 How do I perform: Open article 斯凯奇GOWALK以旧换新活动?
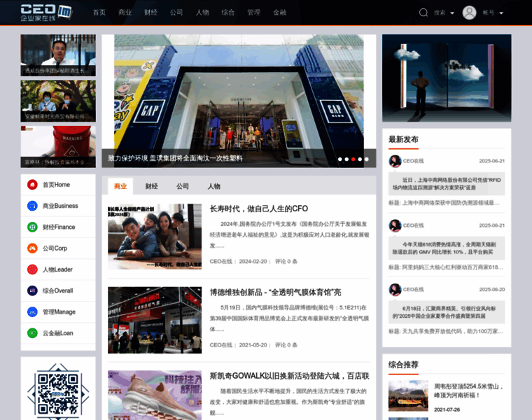pos(289,376)
